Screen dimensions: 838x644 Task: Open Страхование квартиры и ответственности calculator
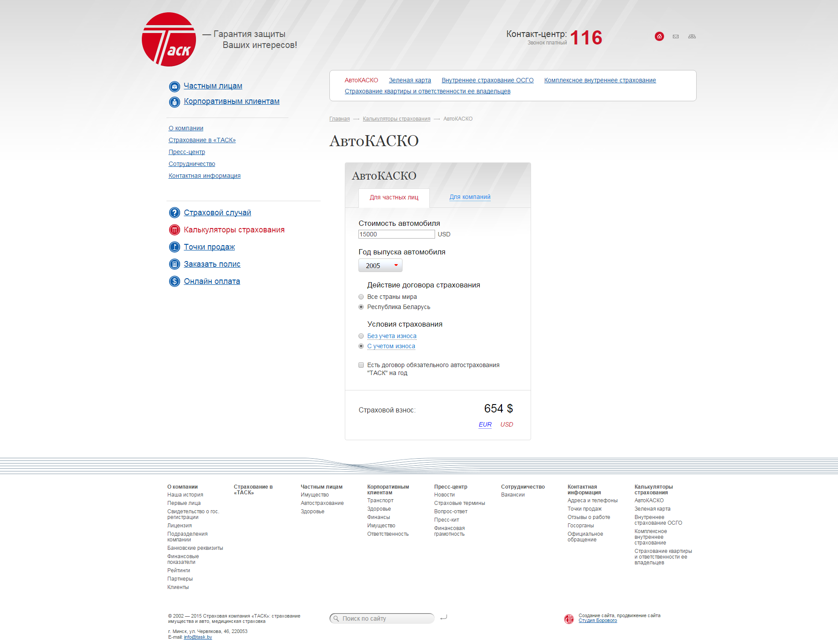pyautogui.click(x=428, y=91)
